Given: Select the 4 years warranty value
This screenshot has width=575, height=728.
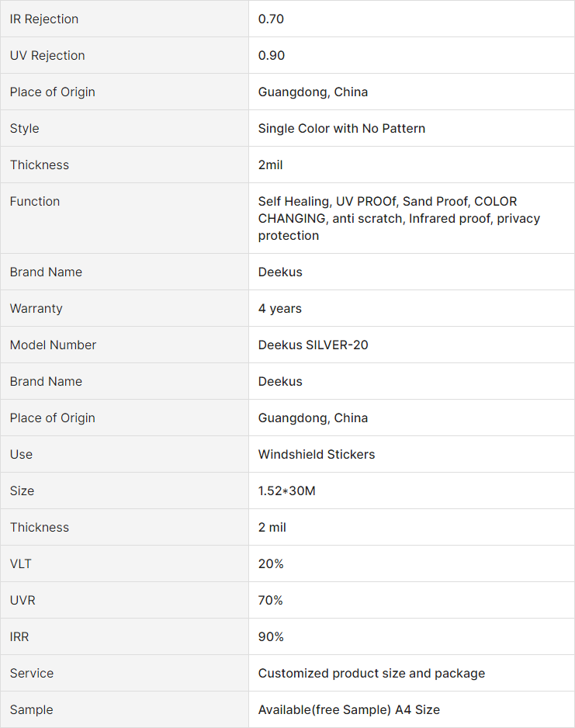Looking at the screenshot, I should 280,309.
